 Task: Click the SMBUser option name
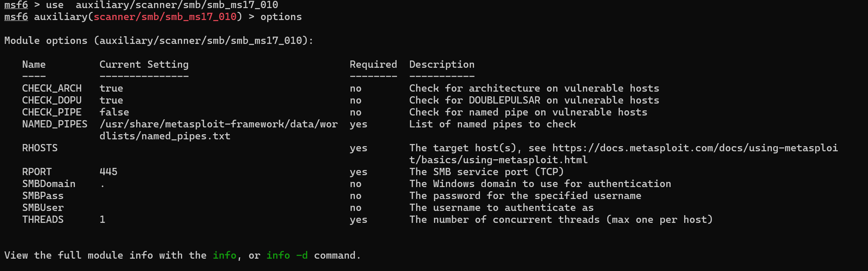pyautogui.click(x=43, y=208)
